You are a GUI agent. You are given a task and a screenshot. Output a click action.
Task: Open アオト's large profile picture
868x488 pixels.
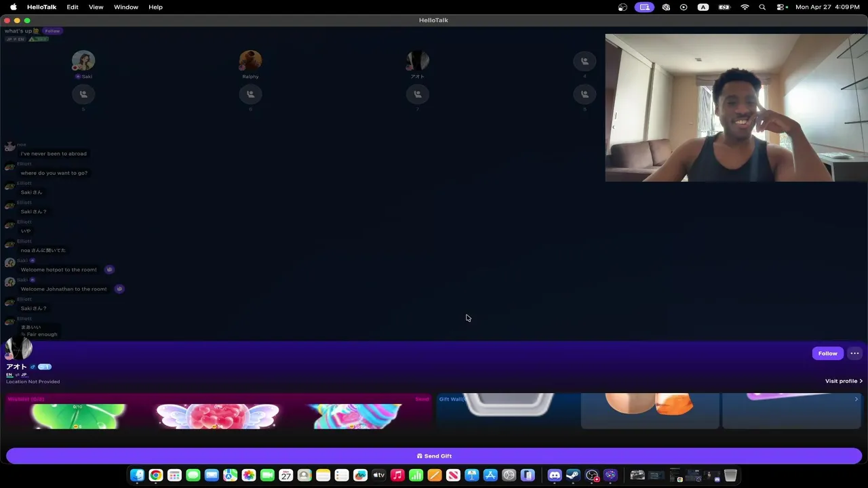click(x=18, y=349)
